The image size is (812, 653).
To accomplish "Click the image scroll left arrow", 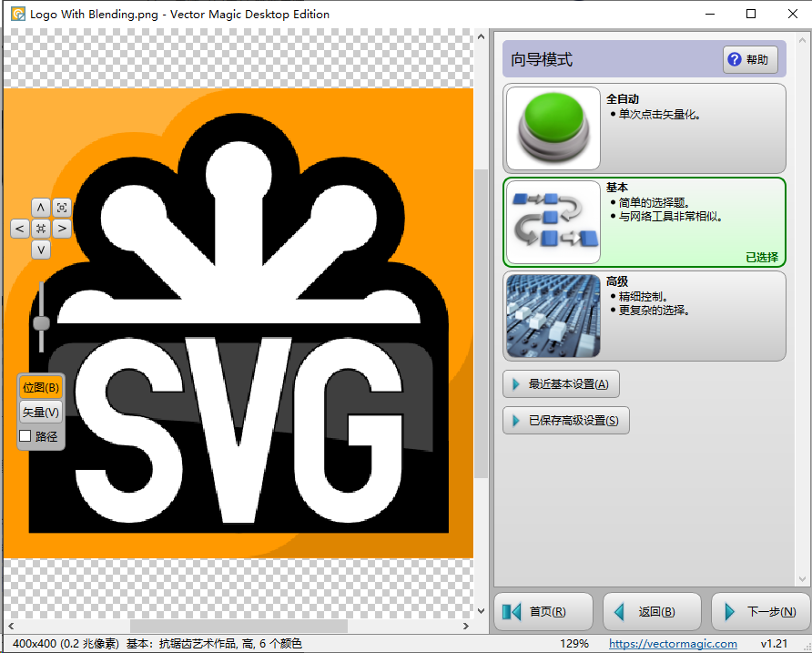I will (x=11, y=626).
